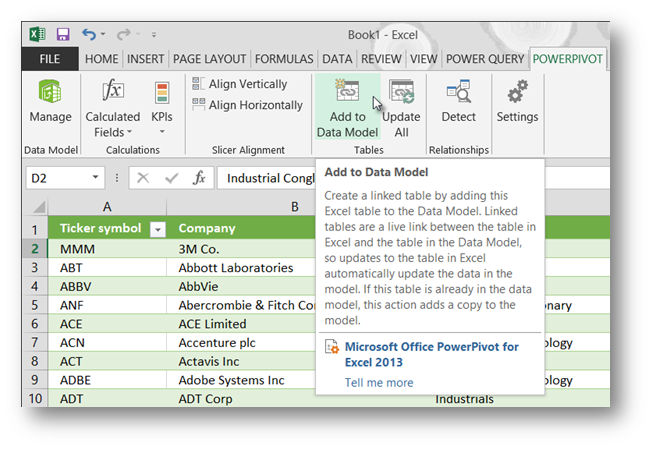Screen dimensions: 652x449
Task: Click Add to Data Model button
Action: 348,108
